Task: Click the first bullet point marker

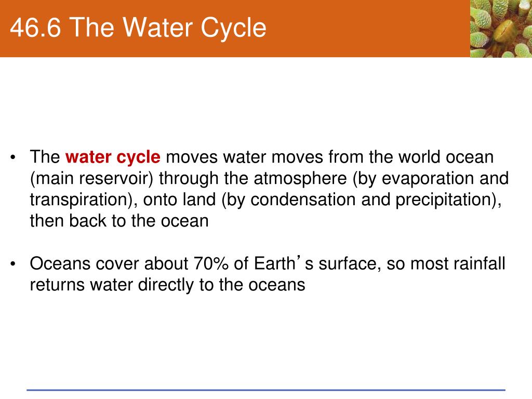Action: (13, 158)
